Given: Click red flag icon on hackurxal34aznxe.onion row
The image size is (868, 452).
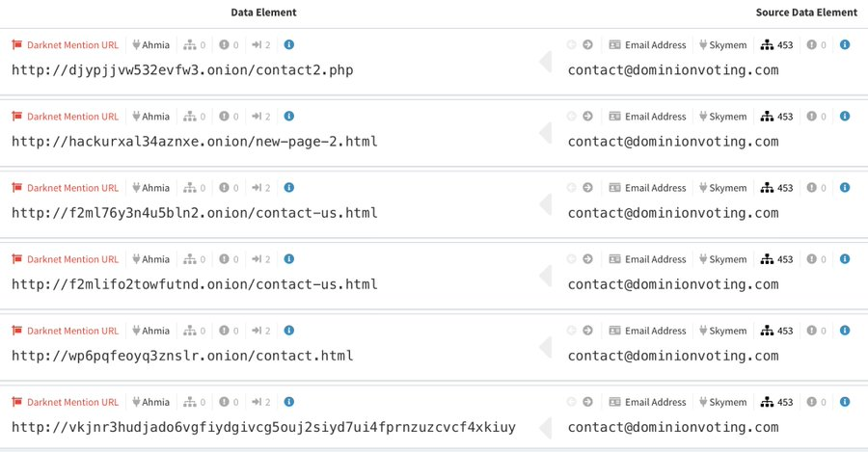Looking at the screenshot, I should coord(17,117).
